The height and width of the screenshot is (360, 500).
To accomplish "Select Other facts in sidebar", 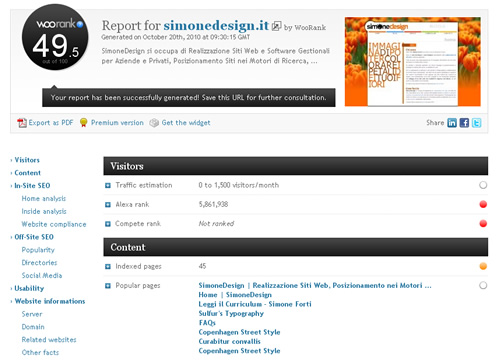I will (40, 353).
